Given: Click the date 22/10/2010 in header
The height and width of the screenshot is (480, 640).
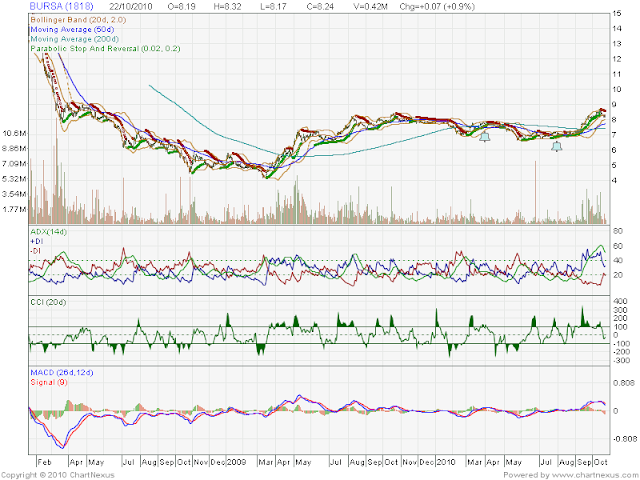Looking at the screenshot, I should tap(131, 7).
